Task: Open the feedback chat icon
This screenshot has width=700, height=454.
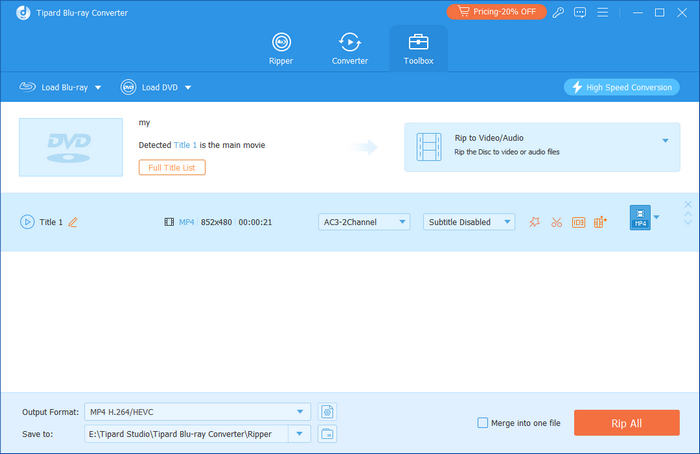Action: pos(580,12)
